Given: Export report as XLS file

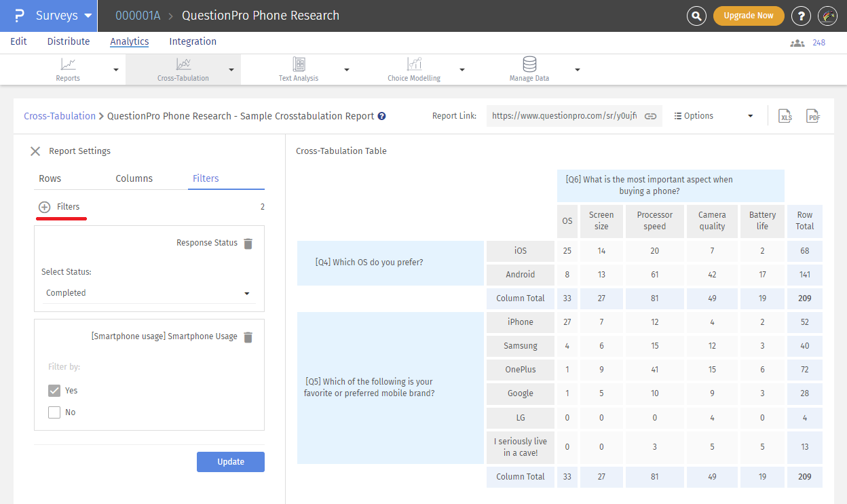Looking at the screenshot, I should pos(785,116).
